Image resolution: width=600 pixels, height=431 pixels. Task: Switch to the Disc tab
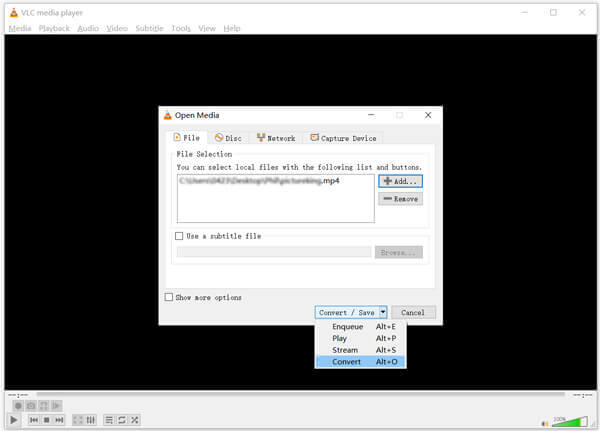(228, 138)
